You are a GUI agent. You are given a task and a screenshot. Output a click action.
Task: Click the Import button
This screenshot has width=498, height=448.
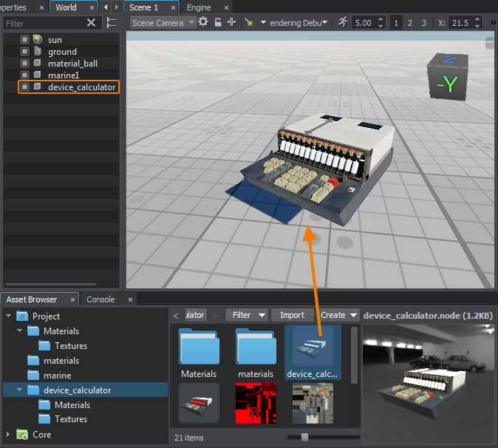coord(292,315)
